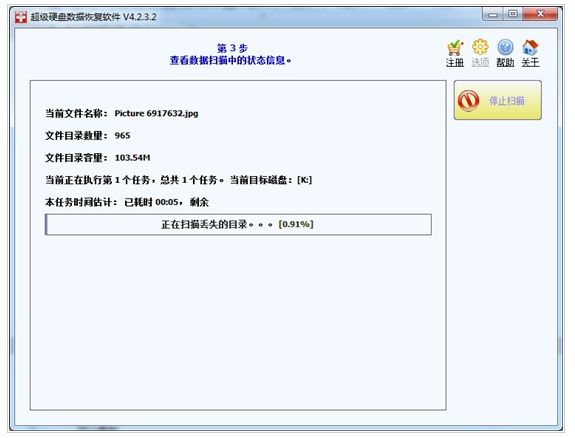Screen dimensions: 575x438
Task: Open help with the question mark icon
Action: 505,47
